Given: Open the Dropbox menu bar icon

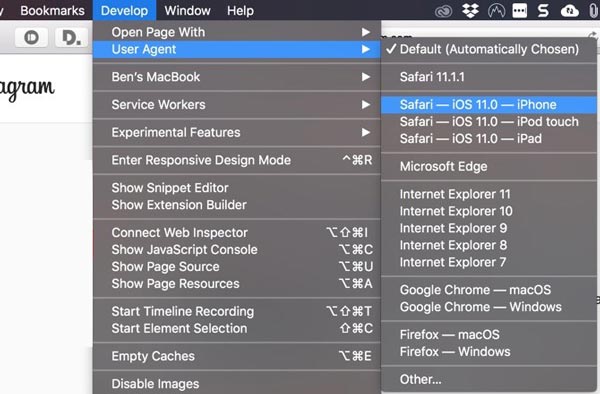Looking at the screenshot, I should tap(470, 11).
